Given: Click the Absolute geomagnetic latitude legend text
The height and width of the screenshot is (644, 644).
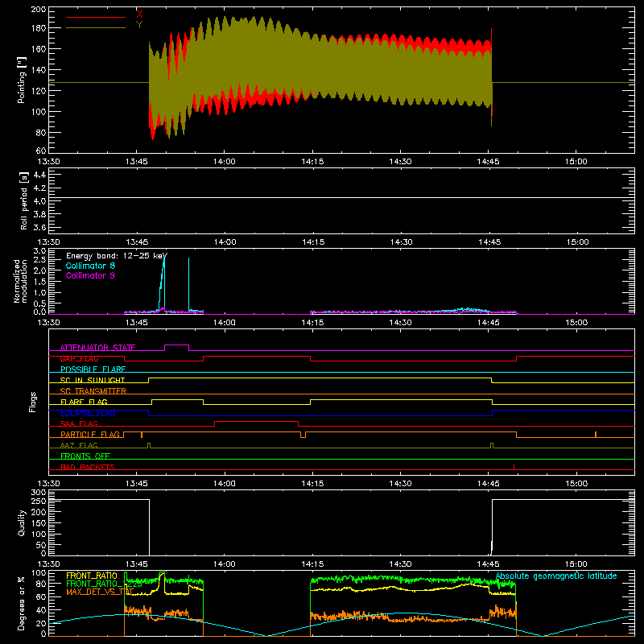Looking at the screenshot, I should 556,576.
